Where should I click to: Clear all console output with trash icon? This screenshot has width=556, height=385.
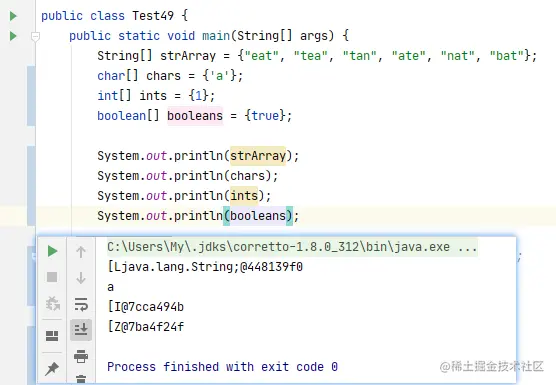(x=81, y=379)
